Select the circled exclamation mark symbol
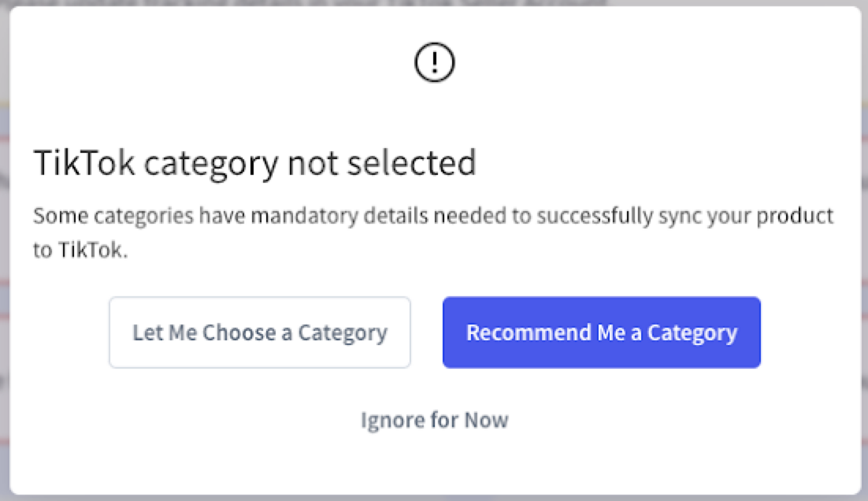The height and width of the screenshot is (501, 868). coord(435,62)
